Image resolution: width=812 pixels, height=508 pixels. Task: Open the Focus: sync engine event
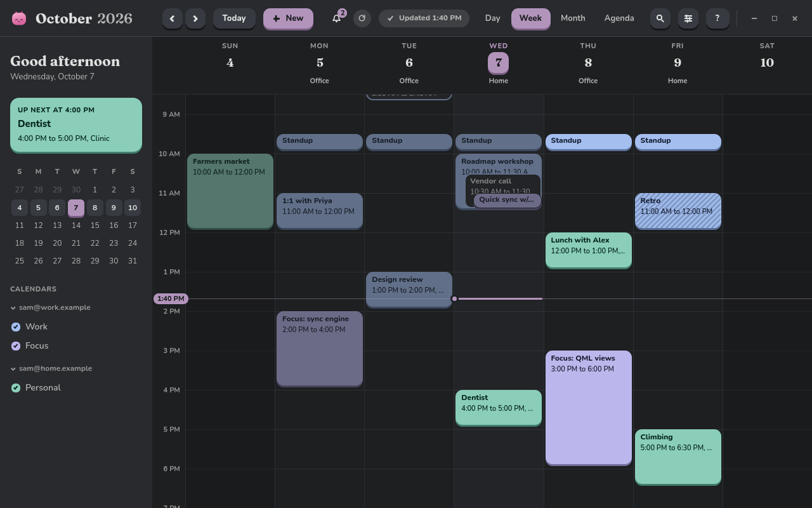click(x=320, y=348)
